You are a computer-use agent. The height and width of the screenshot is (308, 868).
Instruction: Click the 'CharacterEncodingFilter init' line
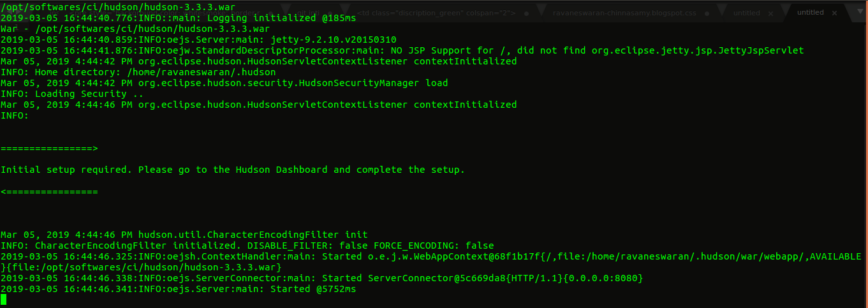[x=184, y=235]
